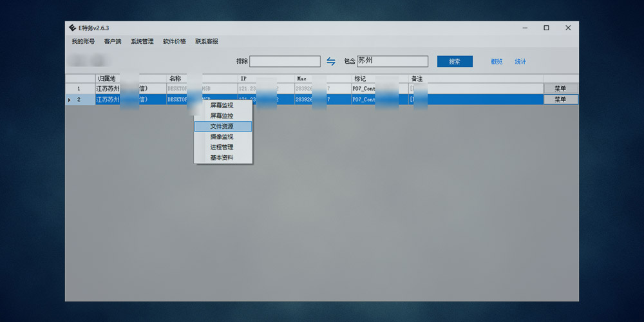Screen dimensions: 644x322
Task: Choose 基本资料 from the context menu
Action: (x=222, y=158)
